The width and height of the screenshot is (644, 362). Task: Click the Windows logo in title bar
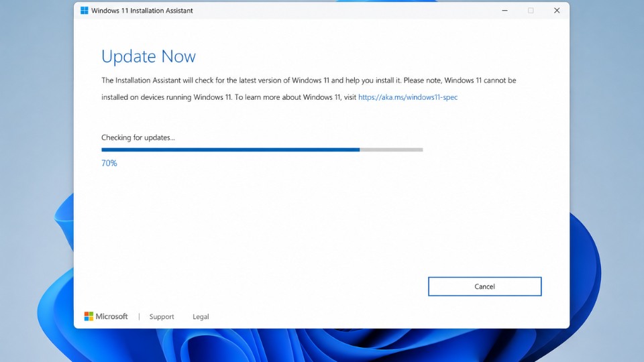85,10
